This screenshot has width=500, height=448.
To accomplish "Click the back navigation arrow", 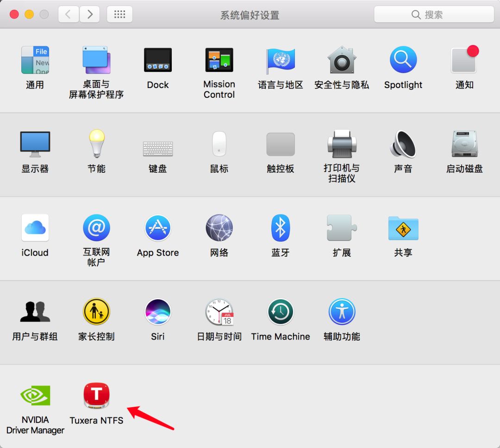I will (68, 14).
